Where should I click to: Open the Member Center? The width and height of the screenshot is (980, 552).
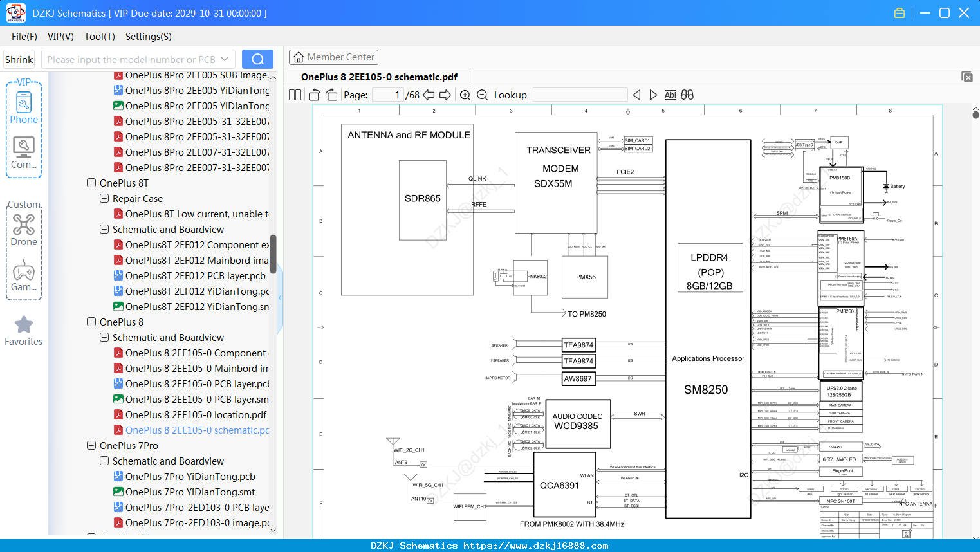(x=333, y=57)
